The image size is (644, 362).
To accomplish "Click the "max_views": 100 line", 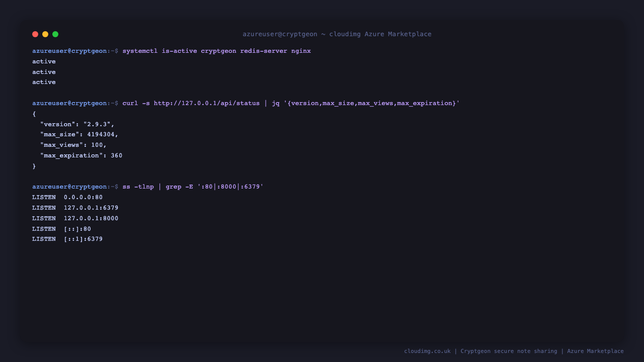I will click(73, 145).
